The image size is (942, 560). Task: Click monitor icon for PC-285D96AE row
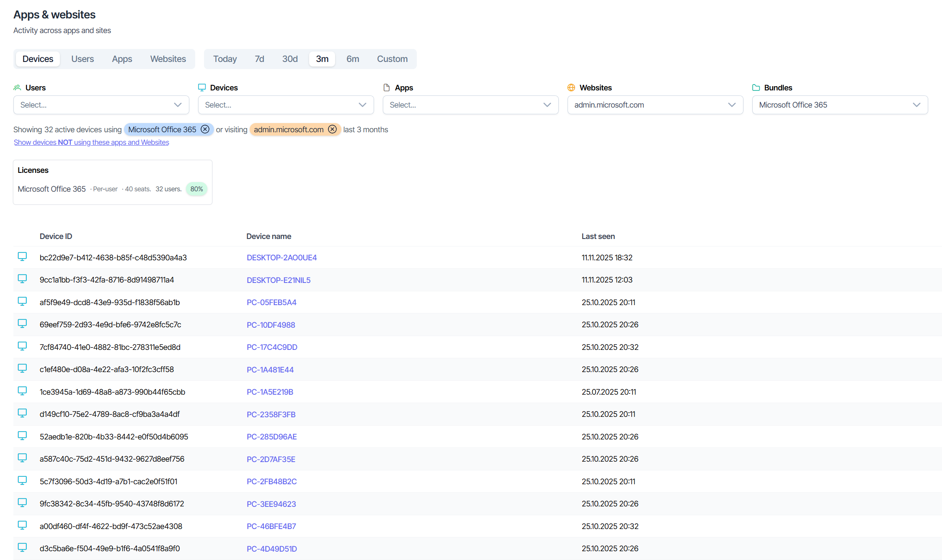(22, 436)
